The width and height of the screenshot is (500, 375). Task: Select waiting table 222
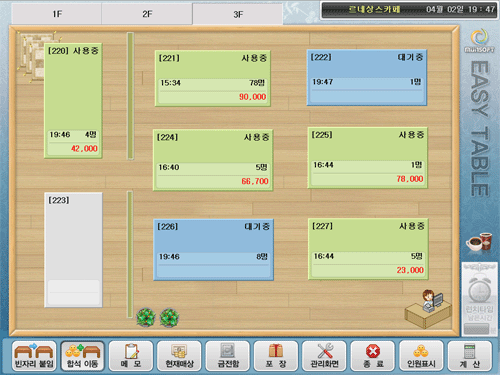[367, 78]
